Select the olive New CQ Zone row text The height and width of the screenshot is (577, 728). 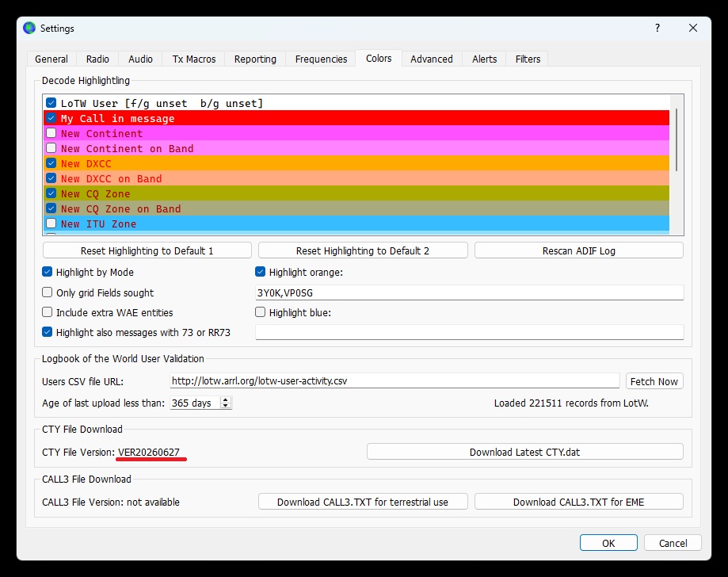point(95,193)
